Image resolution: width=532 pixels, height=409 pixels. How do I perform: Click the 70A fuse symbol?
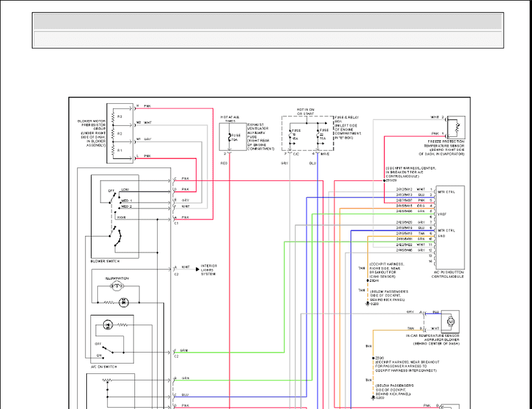[230, 137]
